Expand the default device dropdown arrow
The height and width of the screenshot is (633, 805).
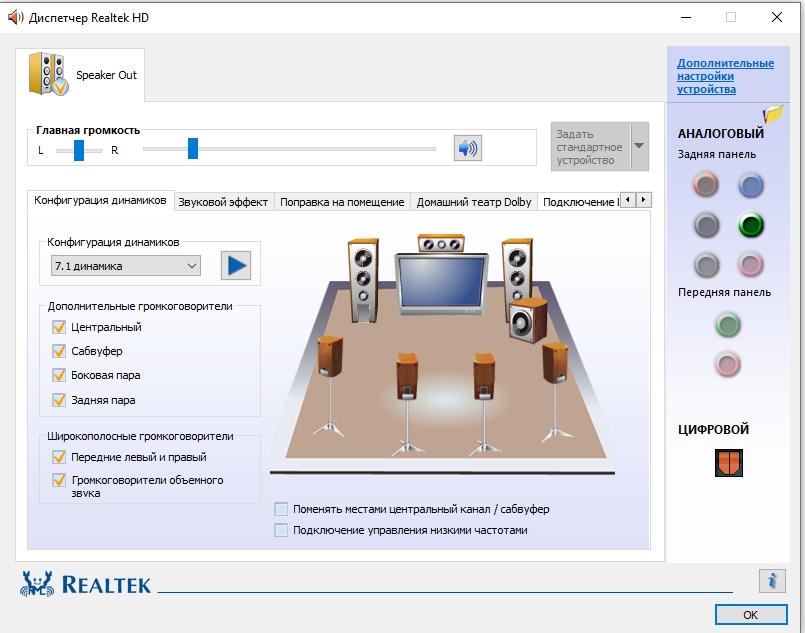point(639,146)
